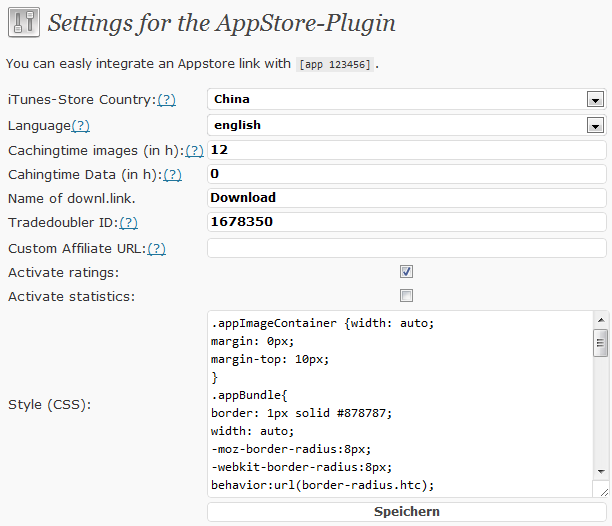
Task: Save settings with the Speichern button
Action: pos(407,512)
